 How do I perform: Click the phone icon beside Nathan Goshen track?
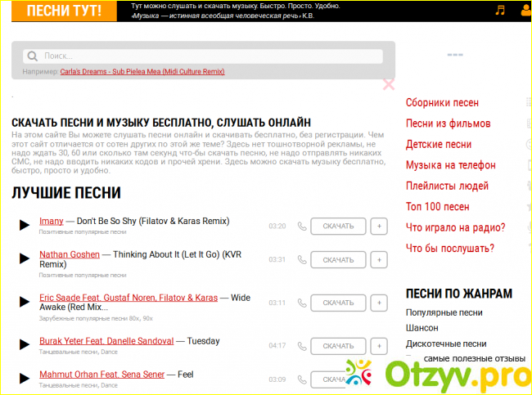(302, 260)
